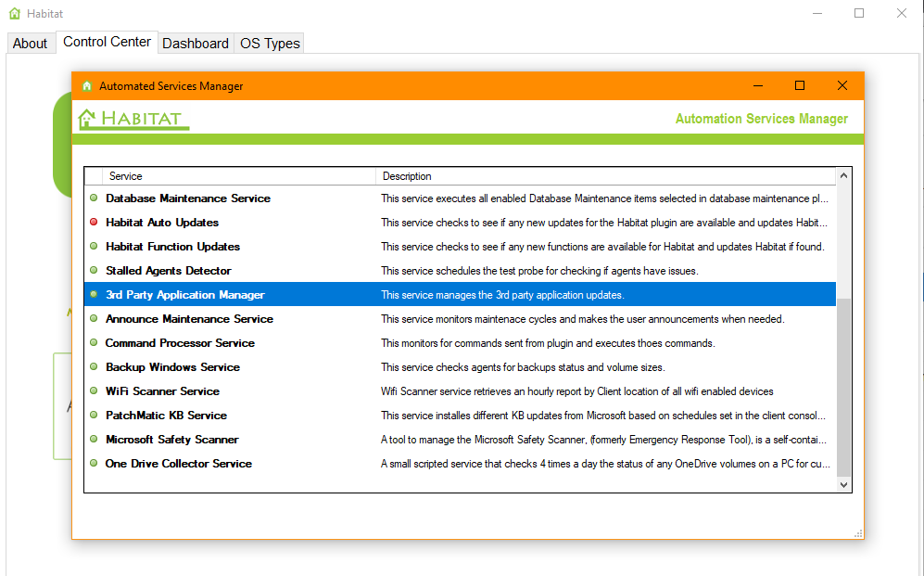This screenshot has width=924, height=576.
Task: Select Announce Maintenance Service name
Action: coord(189,319)
